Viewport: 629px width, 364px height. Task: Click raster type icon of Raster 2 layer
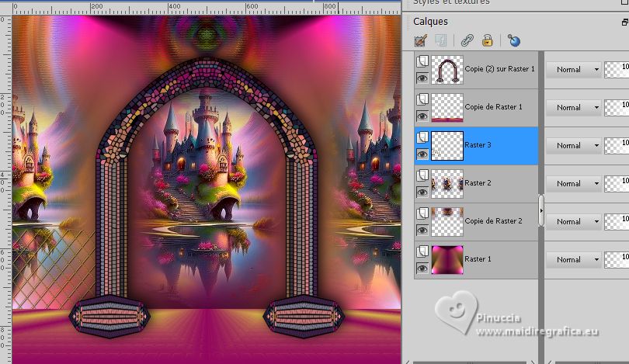click(x=422, y=175)
